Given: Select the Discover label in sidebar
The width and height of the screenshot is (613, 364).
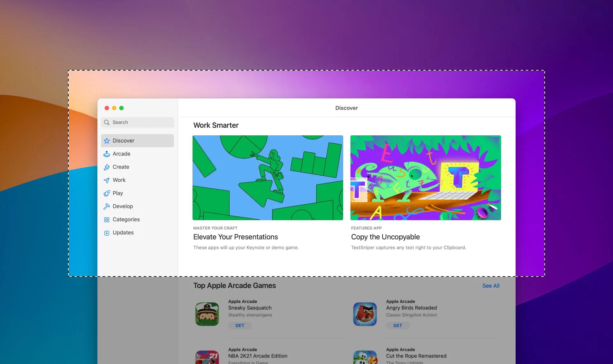Looking at the screenshot, I should click(x=123, y=140).
